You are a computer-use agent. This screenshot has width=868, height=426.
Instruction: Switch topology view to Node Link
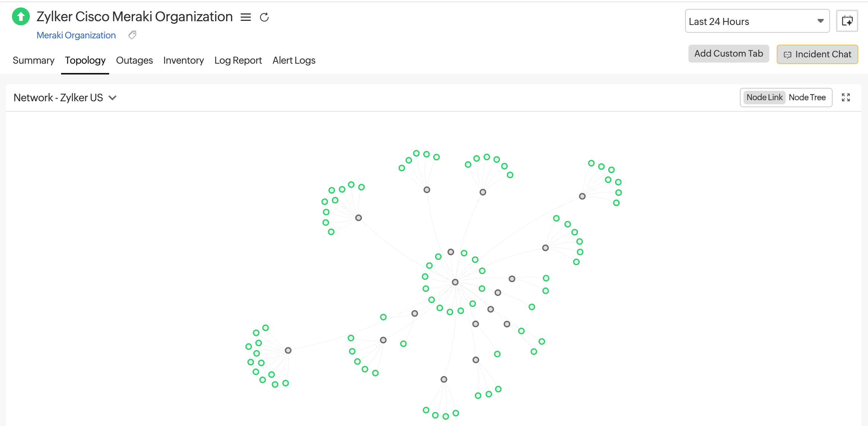coord(764,98)
